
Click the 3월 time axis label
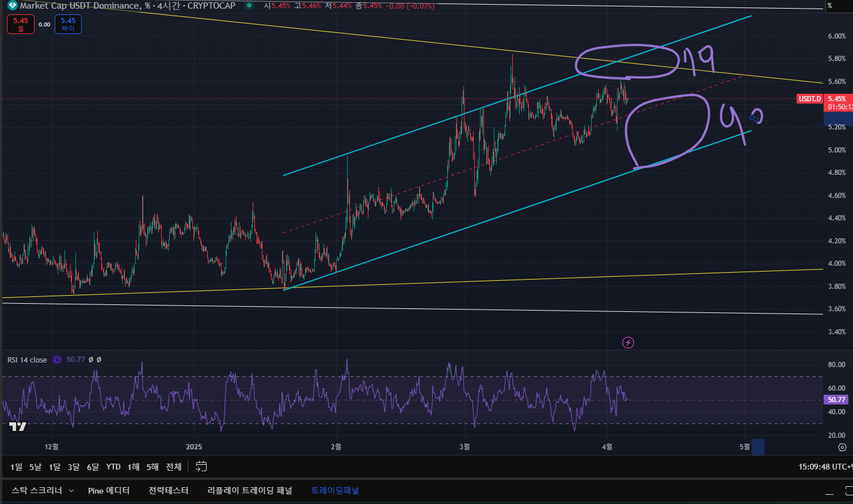pyautogui.click(x=464, y=447)
